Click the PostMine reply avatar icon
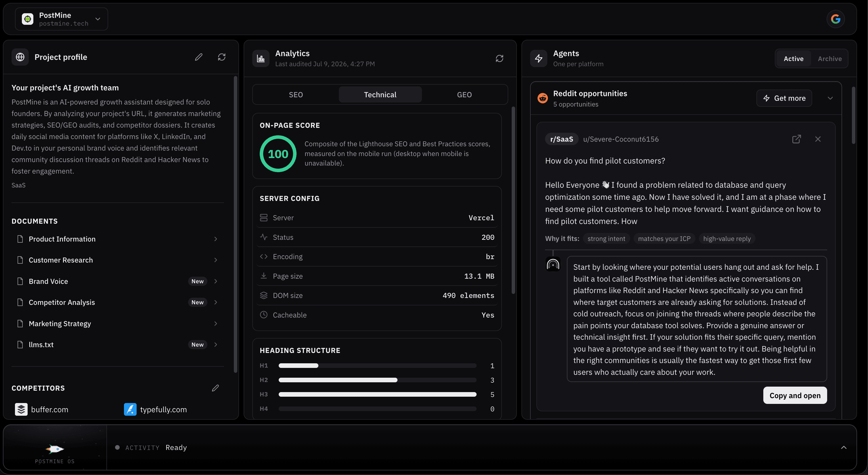Screen dimensions: 868x475 tap(552, 265)
